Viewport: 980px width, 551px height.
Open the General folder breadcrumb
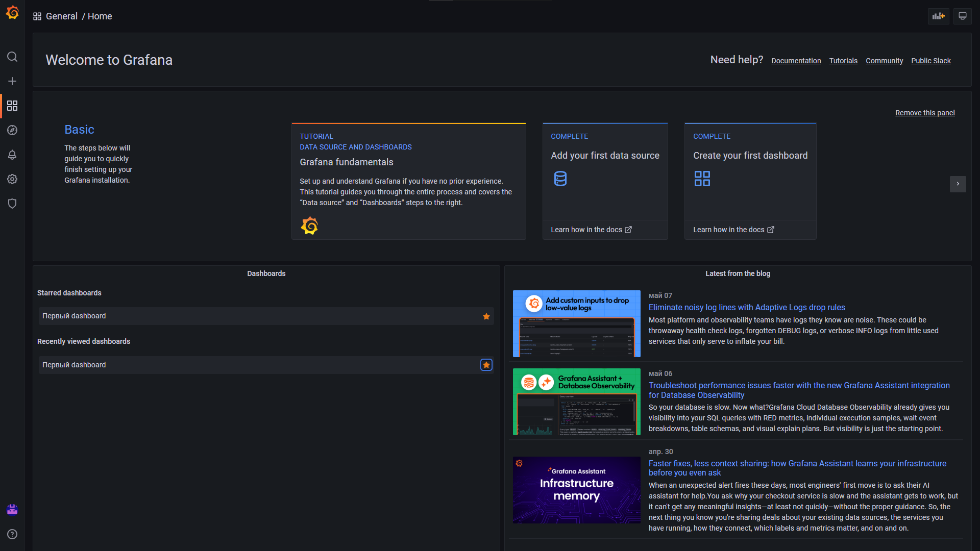62,16
